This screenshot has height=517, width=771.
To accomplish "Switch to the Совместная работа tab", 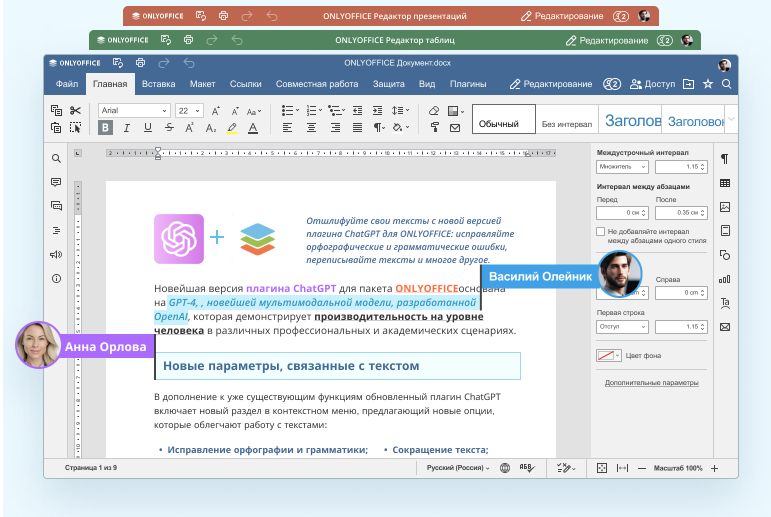I will click(x=317, y=84).
